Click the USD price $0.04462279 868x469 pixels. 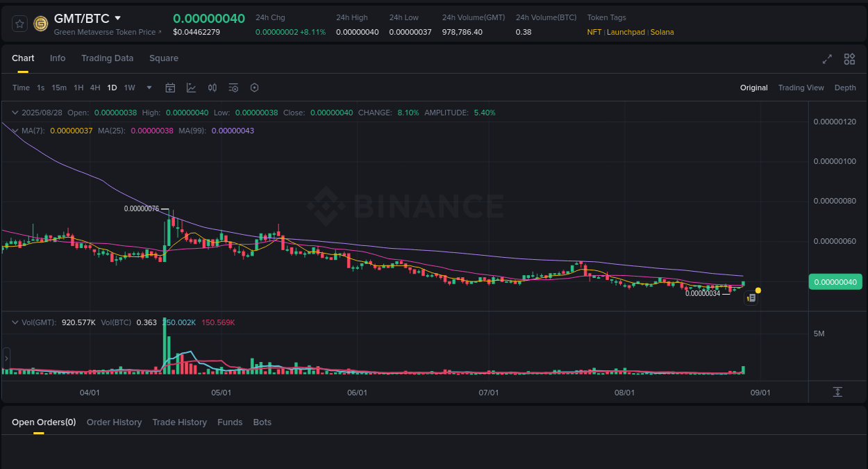coord(197,32)
